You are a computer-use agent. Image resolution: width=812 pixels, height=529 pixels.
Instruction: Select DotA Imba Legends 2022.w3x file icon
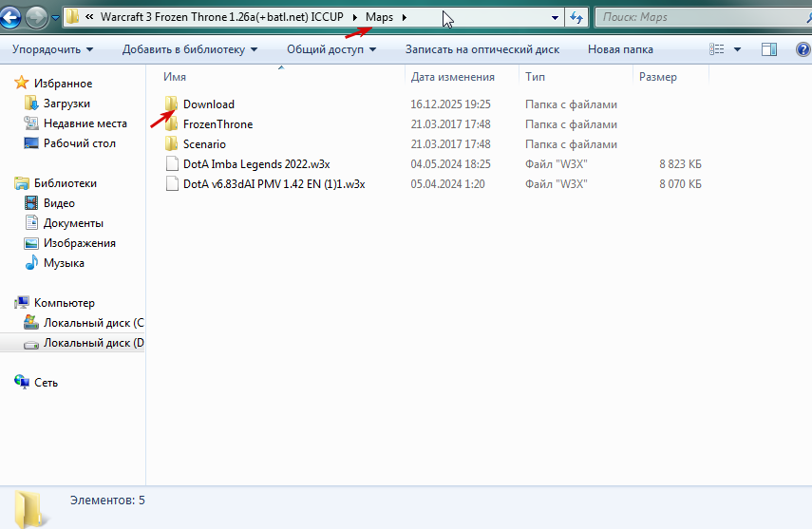pos(172,163)
